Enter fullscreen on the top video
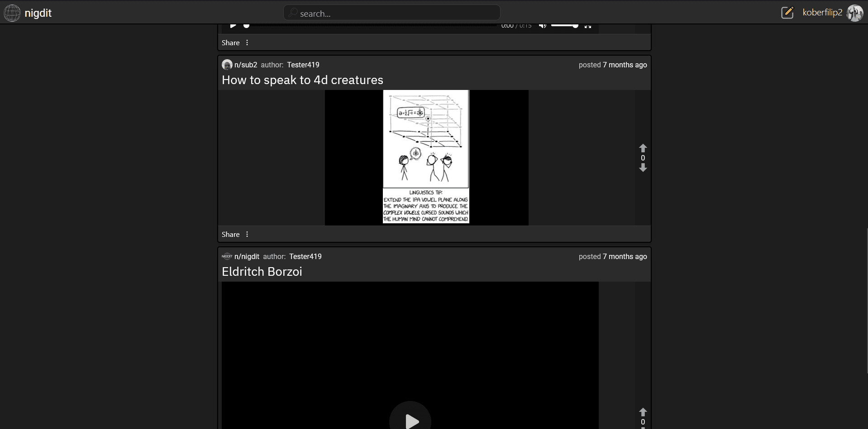 pyautogui.click(x=588, y=26)
